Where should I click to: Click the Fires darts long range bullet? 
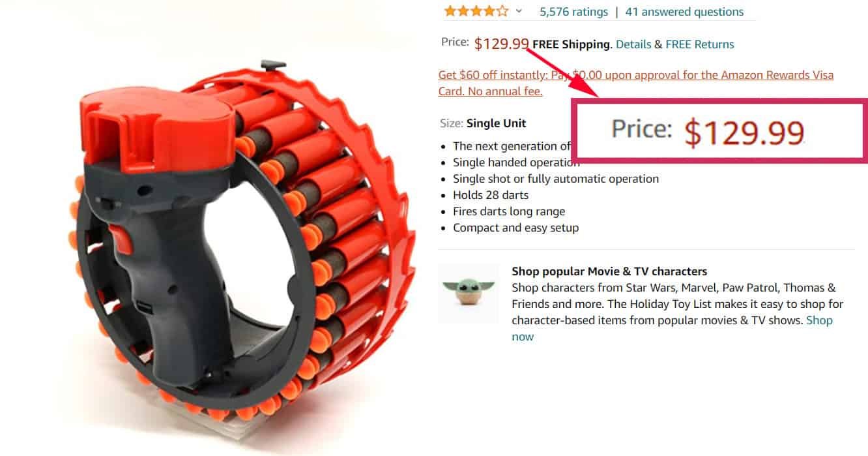point(509,211)
